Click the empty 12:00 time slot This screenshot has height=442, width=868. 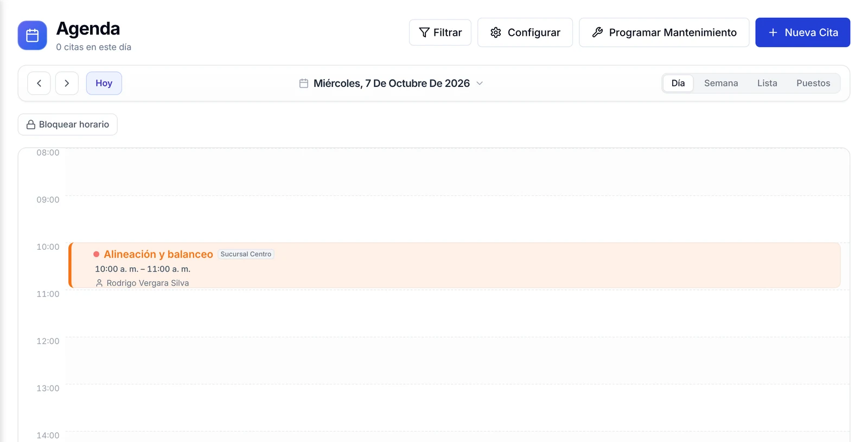[457, 361]
